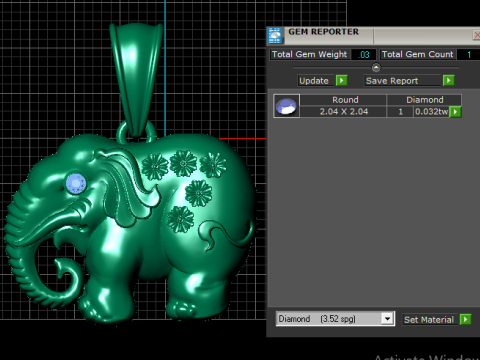Click the gem quantity cell showing 1
The width and height of the screenshot is (480, 360).
[400, 112]
